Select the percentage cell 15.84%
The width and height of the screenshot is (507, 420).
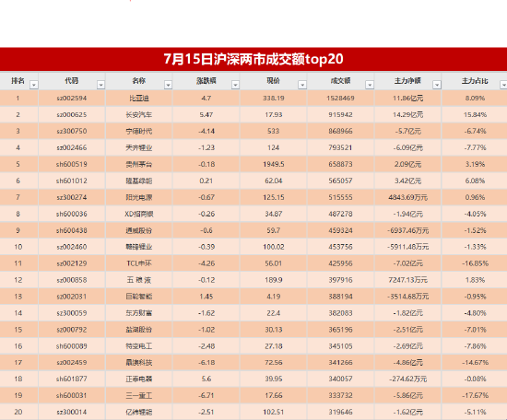(x=475, y=114)
